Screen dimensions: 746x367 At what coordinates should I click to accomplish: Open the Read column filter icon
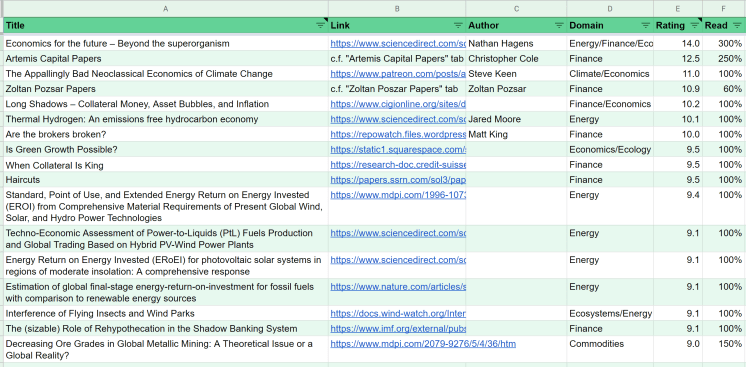737,26
